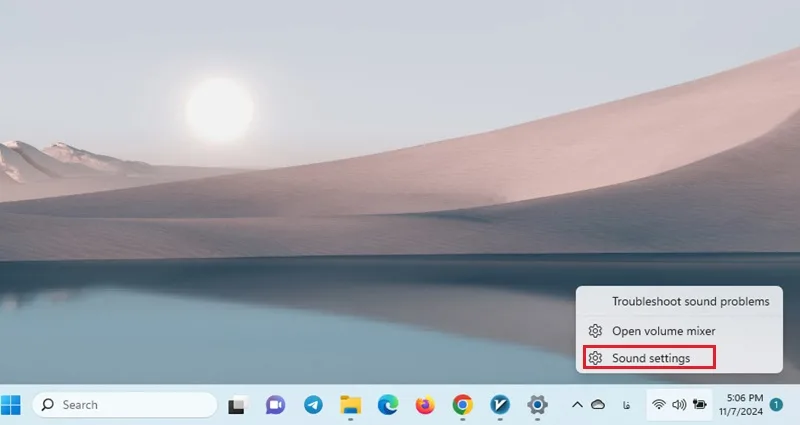The width and height of the screenshot is (800, 425).
Task: Open the Settings gear on the taskbar
Action: (x=537, y=405)
